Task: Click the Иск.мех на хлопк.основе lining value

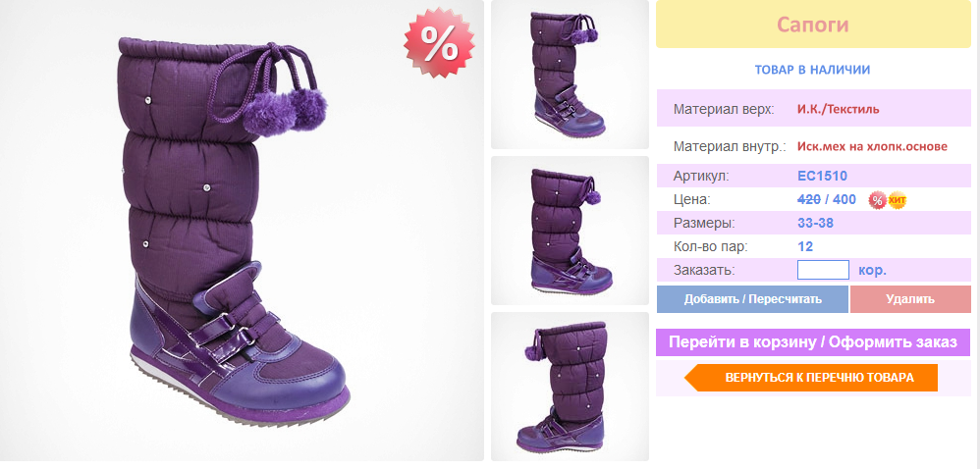Action: click(873, 147)
